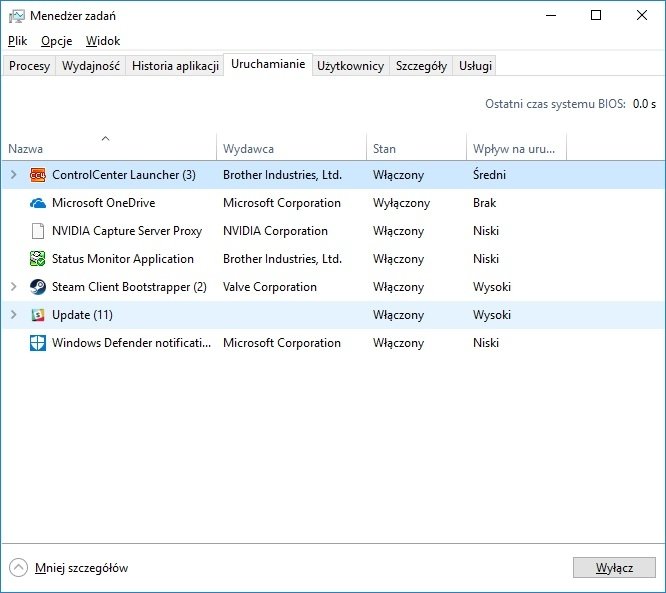Click Brother Industries publisher of ControlCenter Launcher
666x593 pixels.
tap(282, 175)
